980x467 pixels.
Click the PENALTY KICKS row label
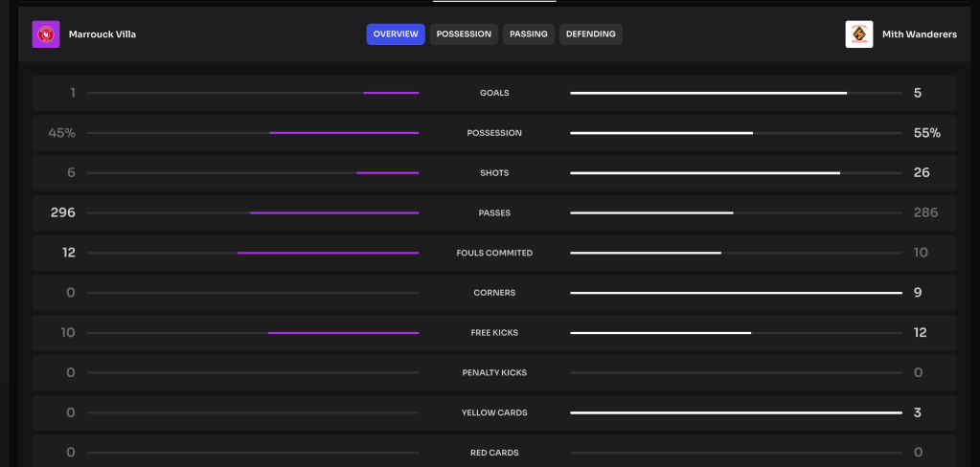[x=494, y=372]
